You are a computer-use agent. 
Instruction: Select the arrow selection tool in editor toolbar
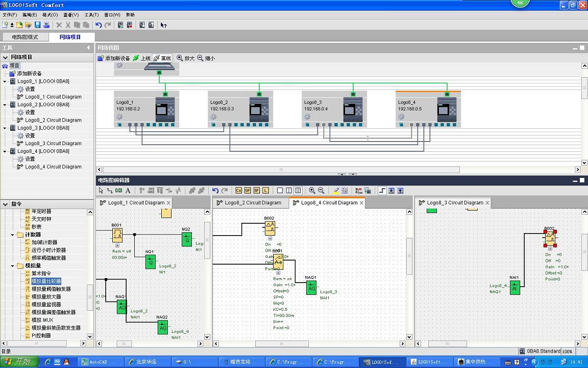tap(101, 190)
